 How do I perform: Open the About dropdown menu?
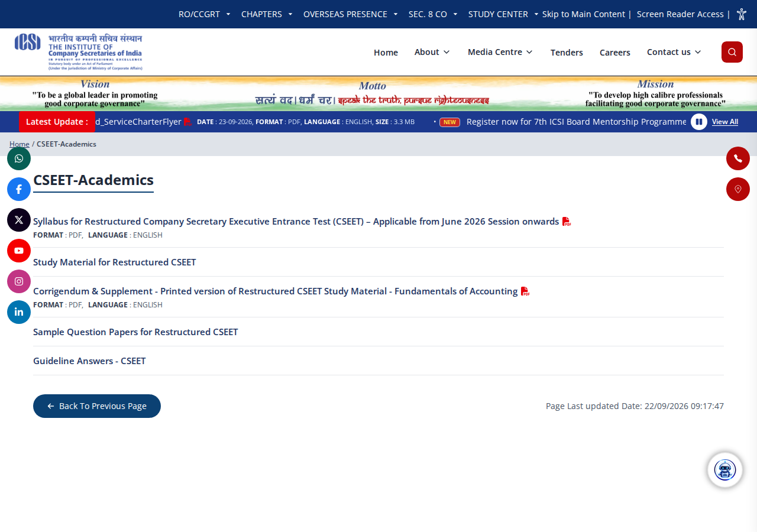coord(432,52)
